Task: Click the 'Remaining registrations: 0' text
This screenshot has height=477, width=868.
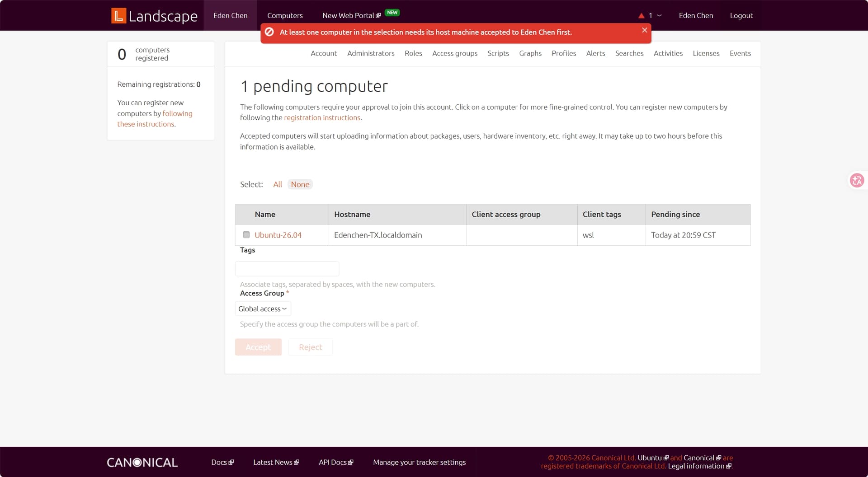Action: pyautogui.click(x=159, y=84)
